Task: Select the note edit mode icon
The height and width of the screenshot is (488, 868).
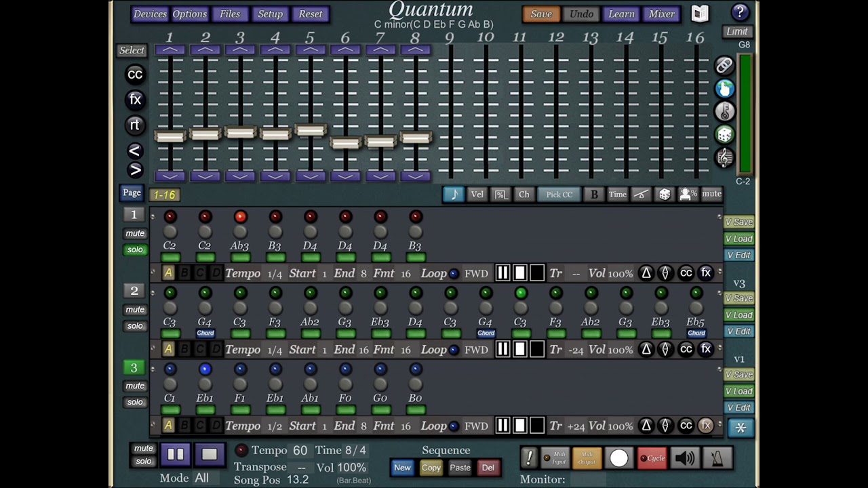Action: pyautogui.click(x=454, y=195)
